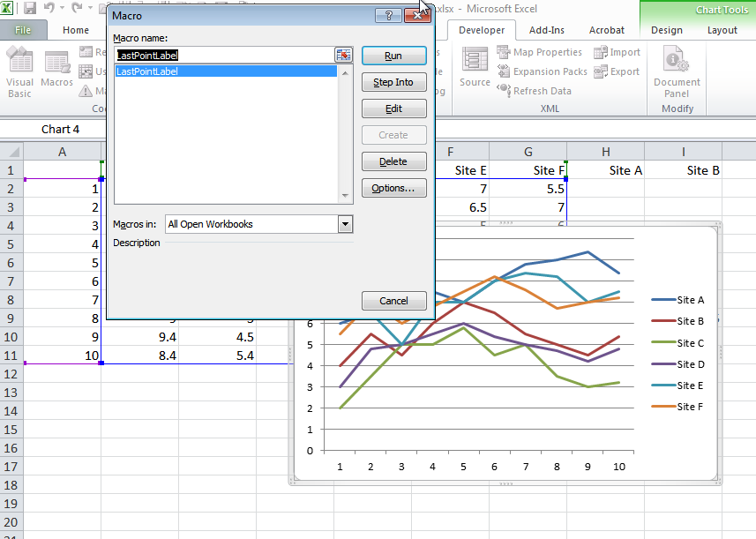Click the macro list scroll down arrow
This screenshot has width=756, height=539.
(345, 196)
